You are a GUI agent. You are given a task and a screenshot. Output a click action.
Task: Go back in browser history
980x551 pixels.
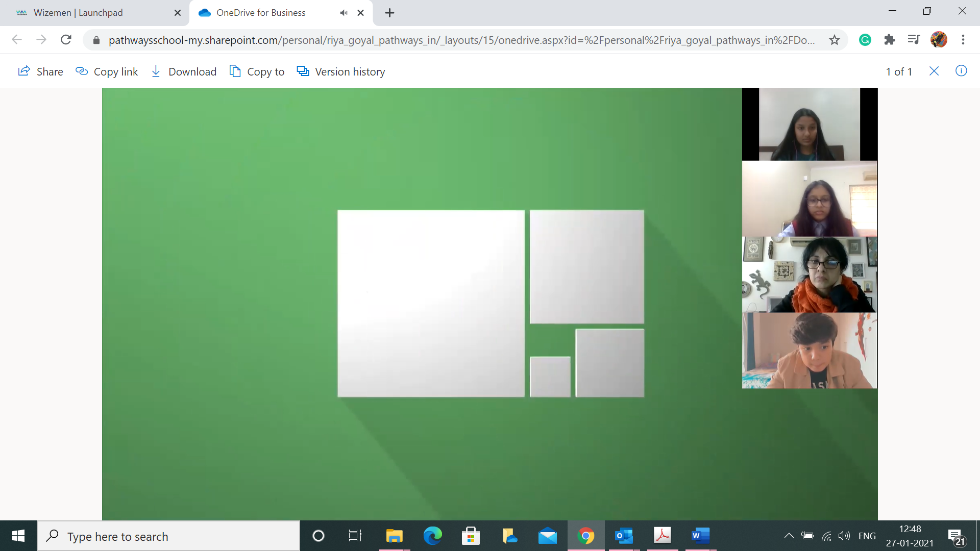click(17, 40)
